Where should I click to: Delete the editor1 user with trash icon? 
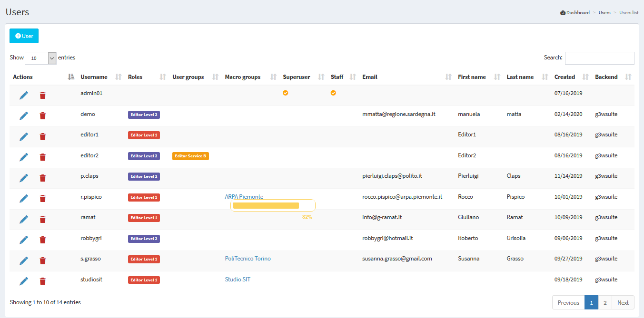coord(43,137)
